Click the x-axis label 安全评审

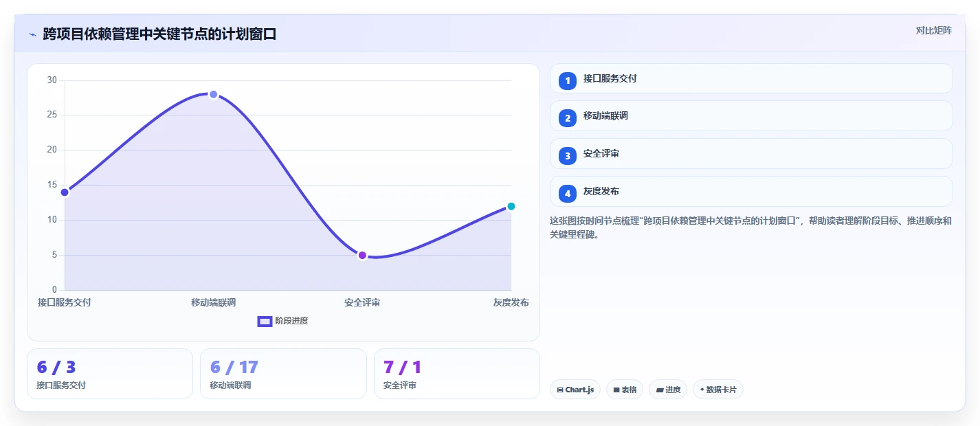pyautogui.click(x=362, y=302)
